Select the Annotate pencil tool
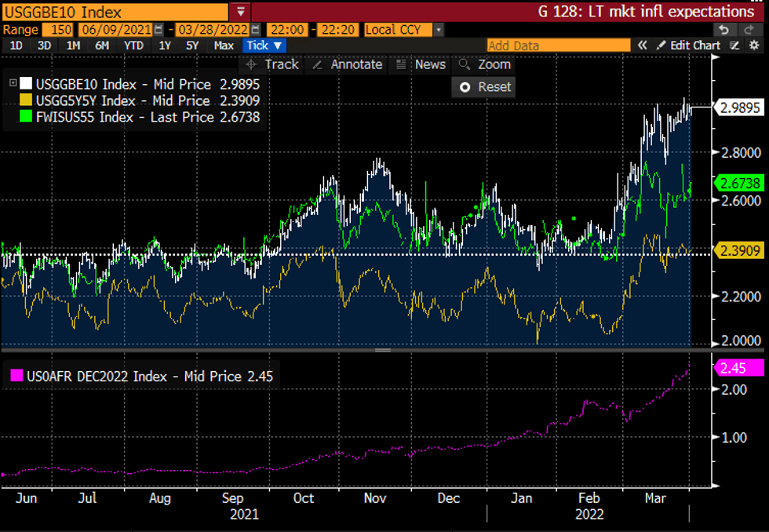The height and width of the screenshot is (532, 769). tap(346, 64)
